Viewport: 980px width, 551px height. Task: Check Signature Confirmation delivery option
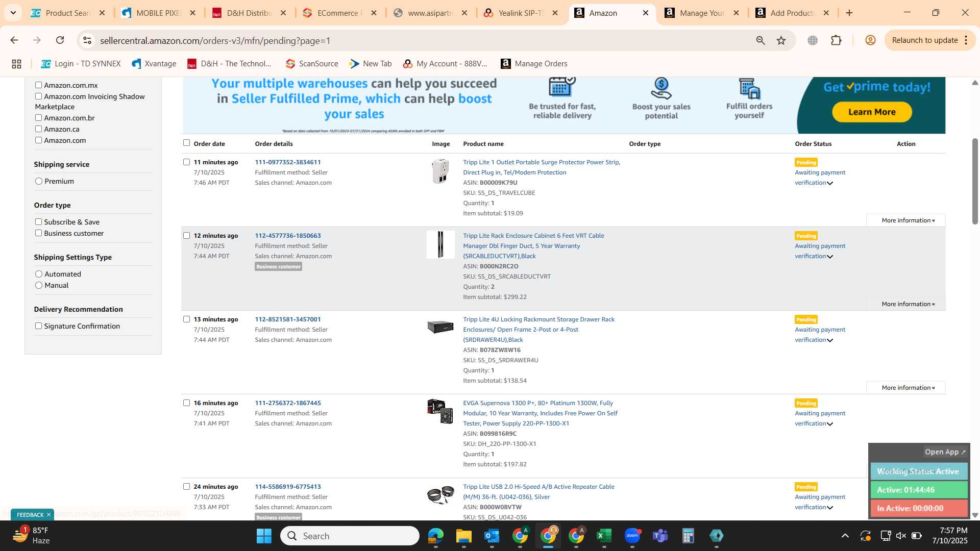click(x=38, y=326)
